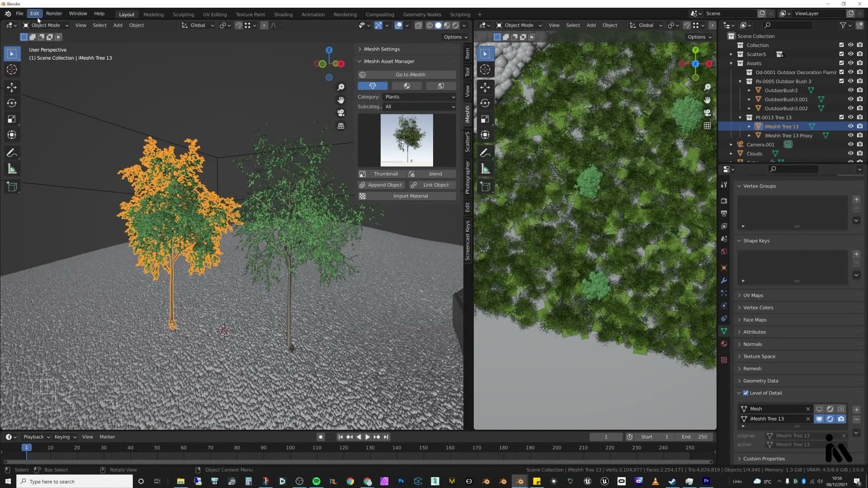Select the Measure tool in right viewport

[485, 169]
